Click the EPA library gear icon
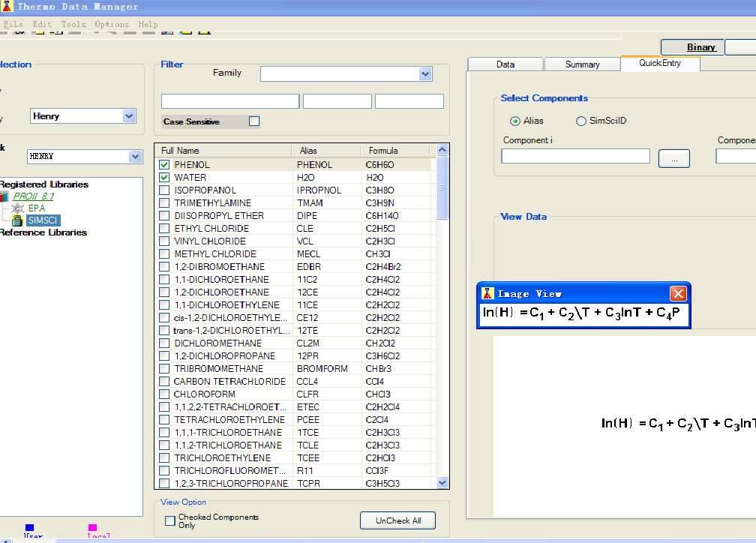This screenshot has height=543, width=756. click(x=19, y=208)
